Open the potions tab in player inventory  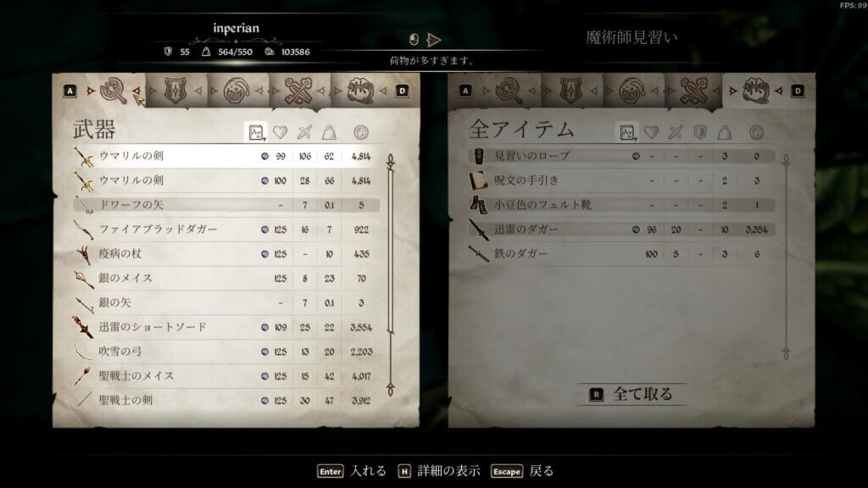point(236,91)
